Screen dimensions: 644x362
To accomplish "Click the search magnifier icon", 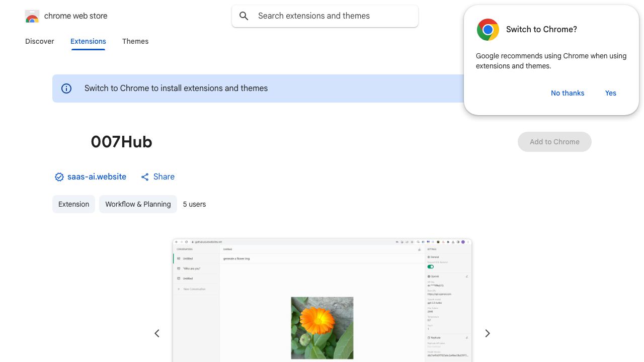I will 244,16.
